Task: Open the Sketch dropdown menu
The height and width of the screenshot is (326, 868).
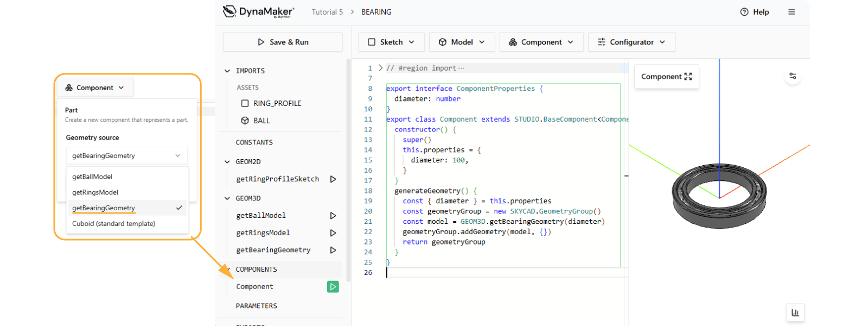Action: point(391,42)
